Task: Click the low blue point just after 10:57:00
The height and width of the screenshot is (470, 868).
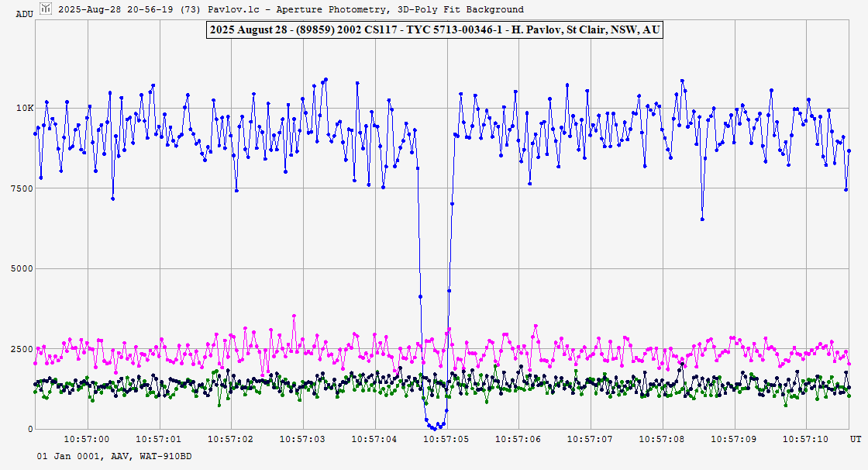Action: coord(112,199)
